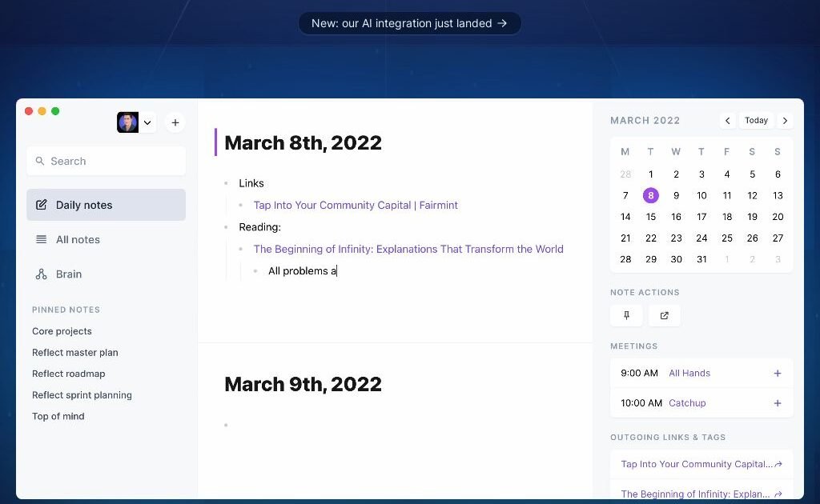
Task: Open note in new window icon
Action: [664, 315]
